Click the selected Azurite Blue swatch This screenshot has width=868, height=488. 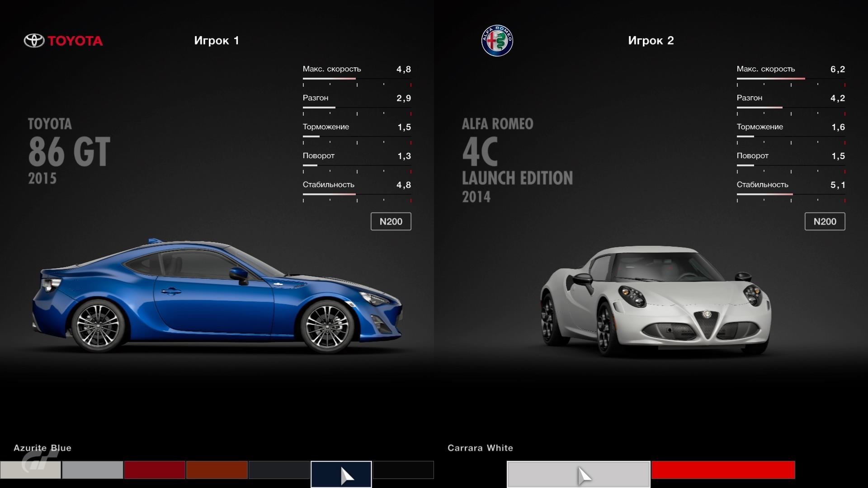click(x=341, y=474)
